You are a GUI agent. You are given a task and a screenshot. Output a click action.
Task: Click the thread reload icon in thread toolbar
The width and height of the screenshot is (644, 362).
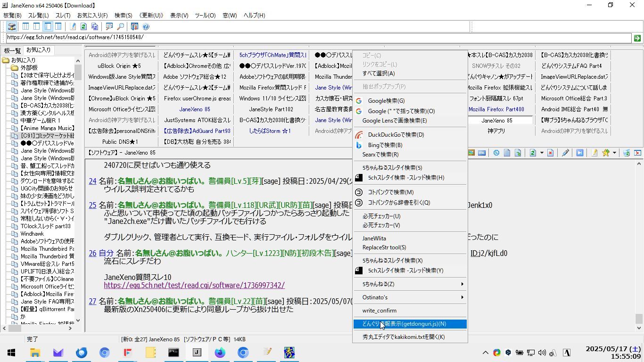(x=533, y=153)
